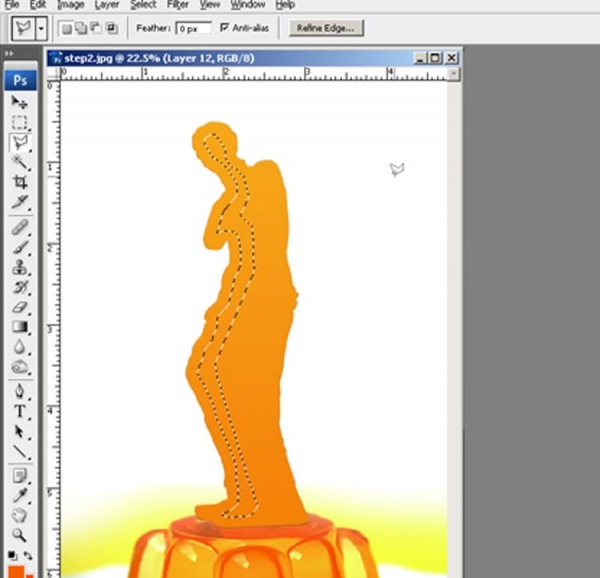Select the Notes tool
This screenshot has width=600, height=578.
(x=19, y=476)
